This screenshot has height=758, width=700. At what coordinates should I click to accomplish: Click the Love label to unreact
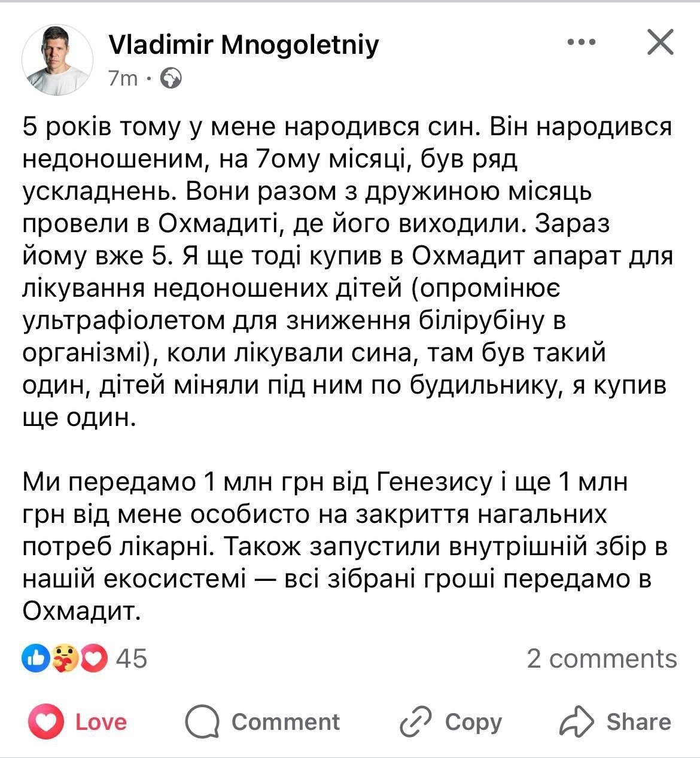pyautogui.click(x=101, y=722)
